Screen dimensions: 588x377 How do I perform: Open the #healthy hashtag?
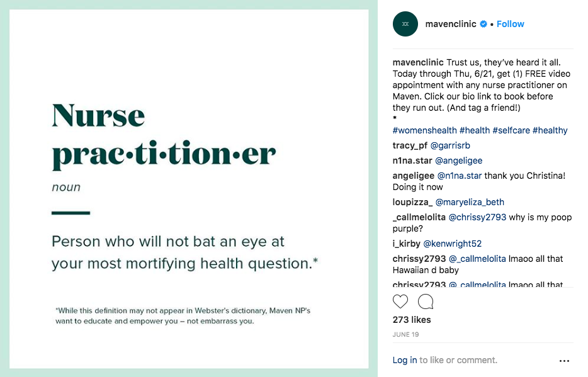point(550,130)
